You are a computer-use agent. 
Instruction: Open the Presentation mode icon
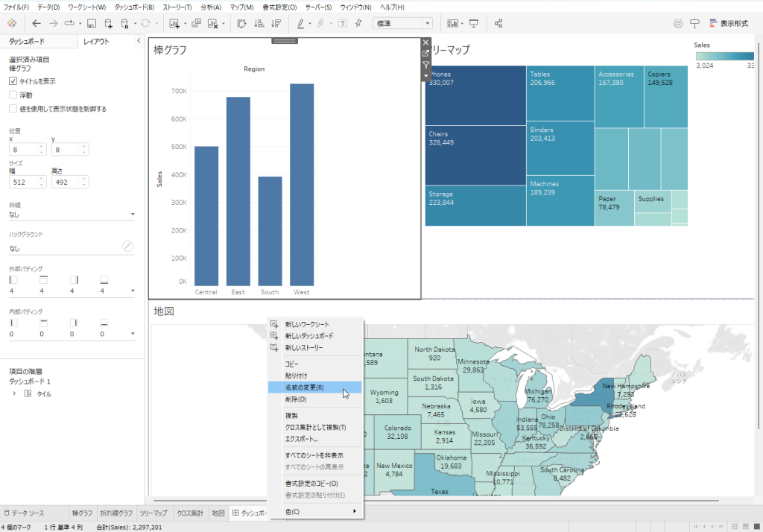tap(474, 23)
